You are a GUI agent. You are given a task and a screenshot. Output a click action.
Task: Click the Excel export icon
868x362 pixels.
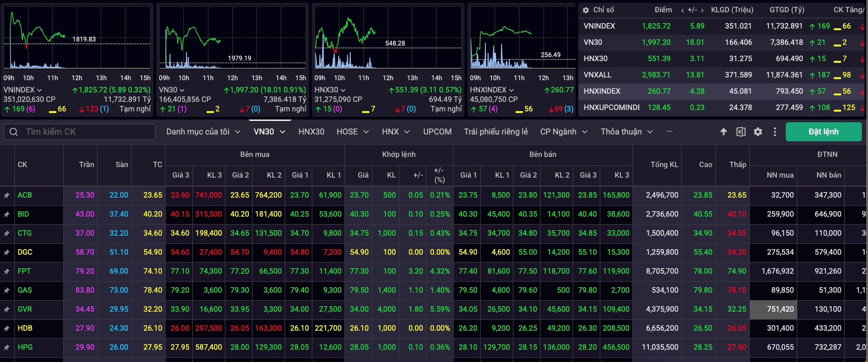coord(741,132)
